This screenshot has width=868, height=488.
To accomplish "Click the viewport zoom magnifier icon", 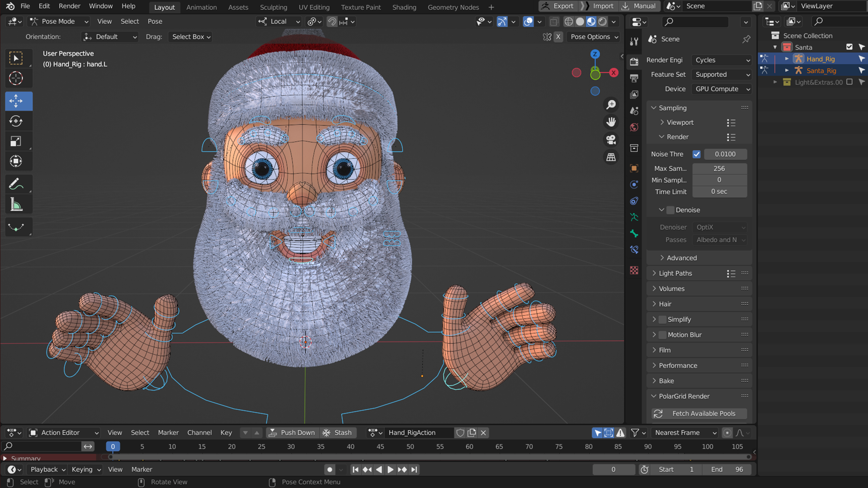I will 611,105.
